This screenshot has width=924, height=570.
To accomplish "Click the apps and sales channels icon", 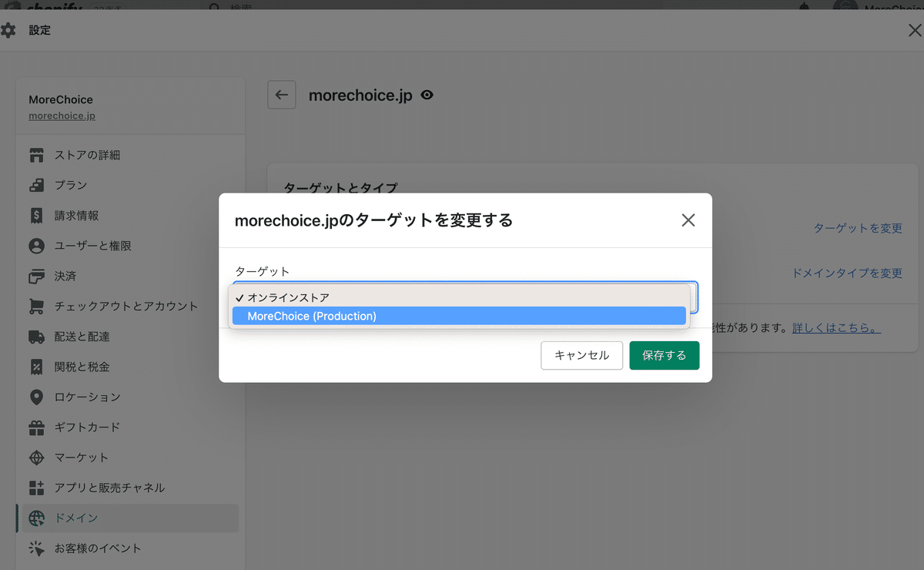I will [x=36, y=488].
